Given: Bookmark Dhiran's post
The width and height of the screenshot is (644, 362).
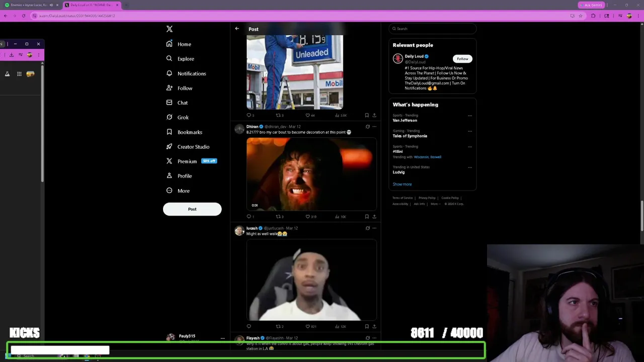Looking at the screenshot, I should [367, 217].
